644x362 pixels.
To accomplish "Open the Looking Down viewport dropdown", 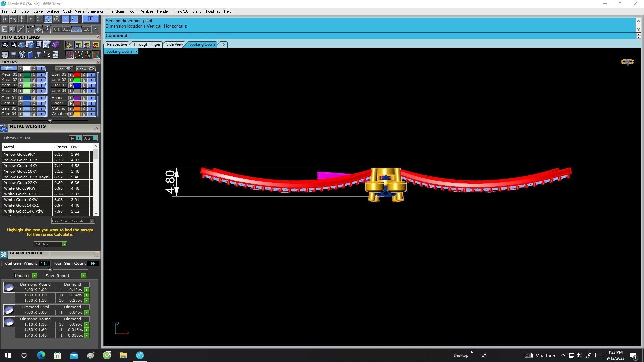I will (x=136, y=51).
